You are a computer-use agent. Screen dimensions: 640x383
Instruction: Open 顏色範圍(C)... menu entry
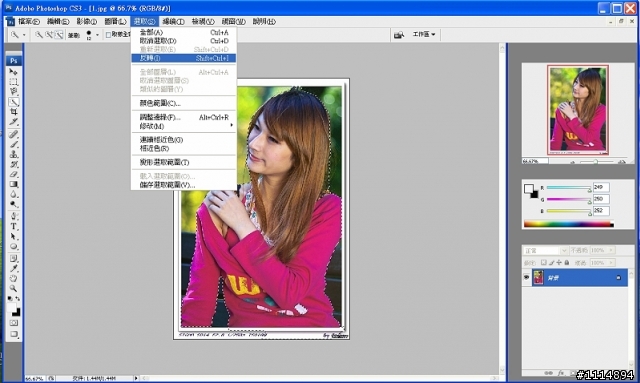tap(184, 103)
